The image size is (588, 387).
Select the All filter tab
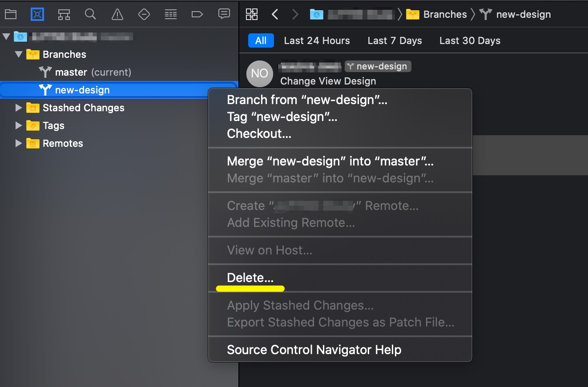[x=261, y=40]
